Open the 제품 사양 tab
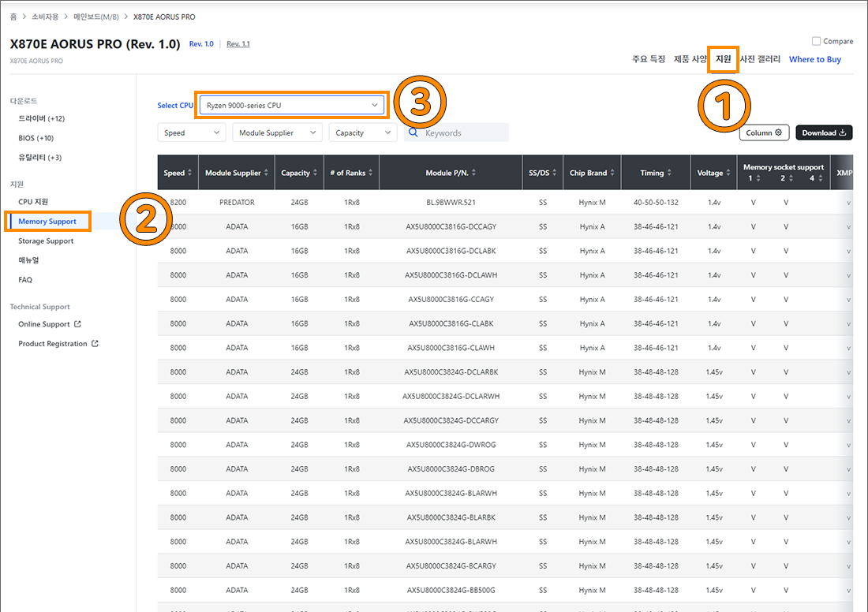The height and width of the screenshot is (612, 868). coord(690,59)
